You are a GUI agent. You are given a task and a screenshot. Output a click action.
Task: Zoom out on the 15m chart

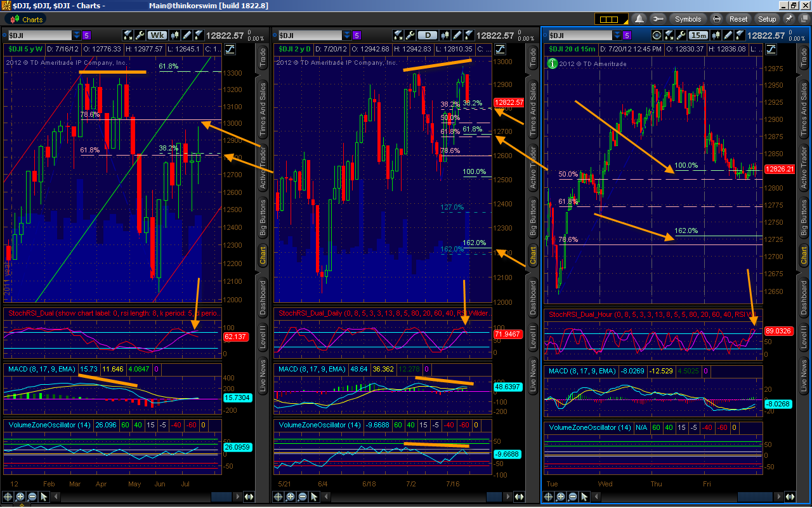point(573,497)
